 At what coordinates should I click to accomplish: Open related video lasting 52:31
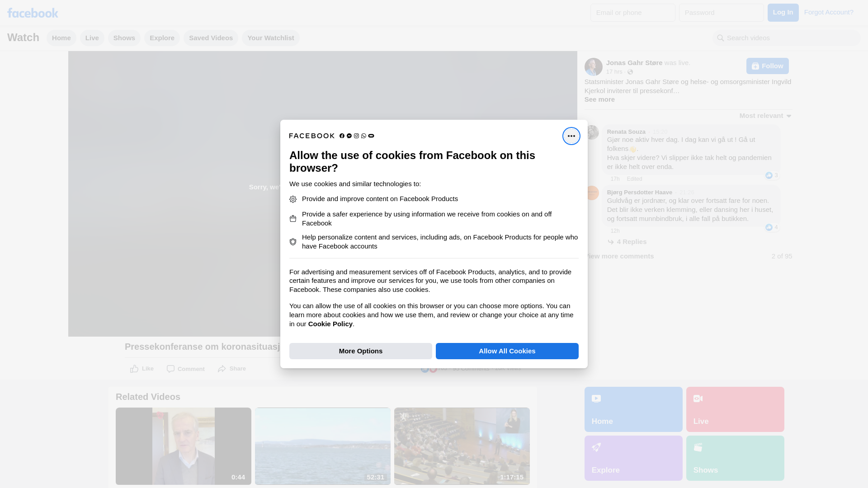(x=323, y=446)
